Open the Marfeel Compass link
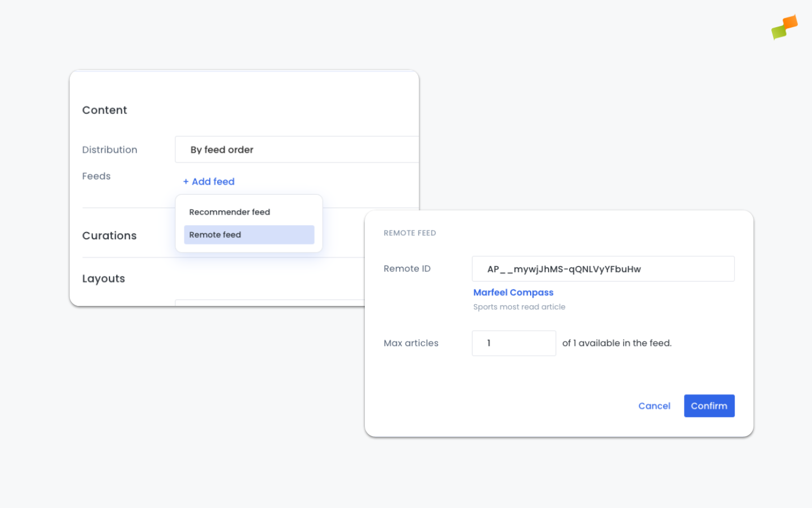 [x=513, y=292]
